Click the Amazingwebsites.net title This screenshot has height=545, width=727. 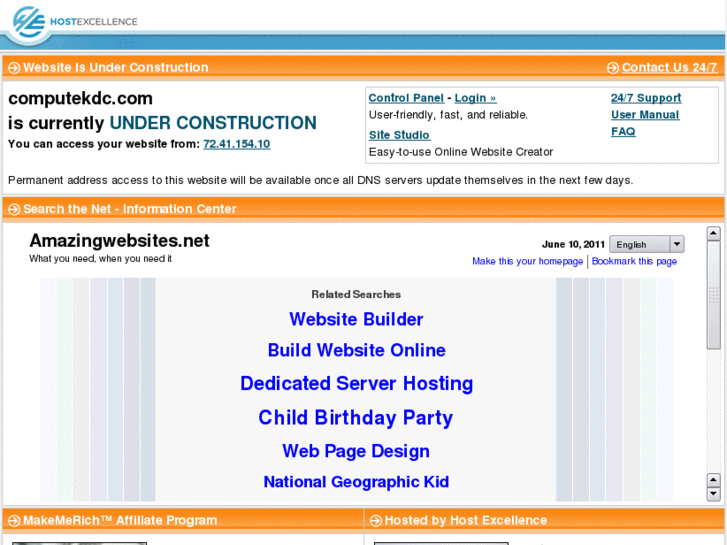coord(120,241)
